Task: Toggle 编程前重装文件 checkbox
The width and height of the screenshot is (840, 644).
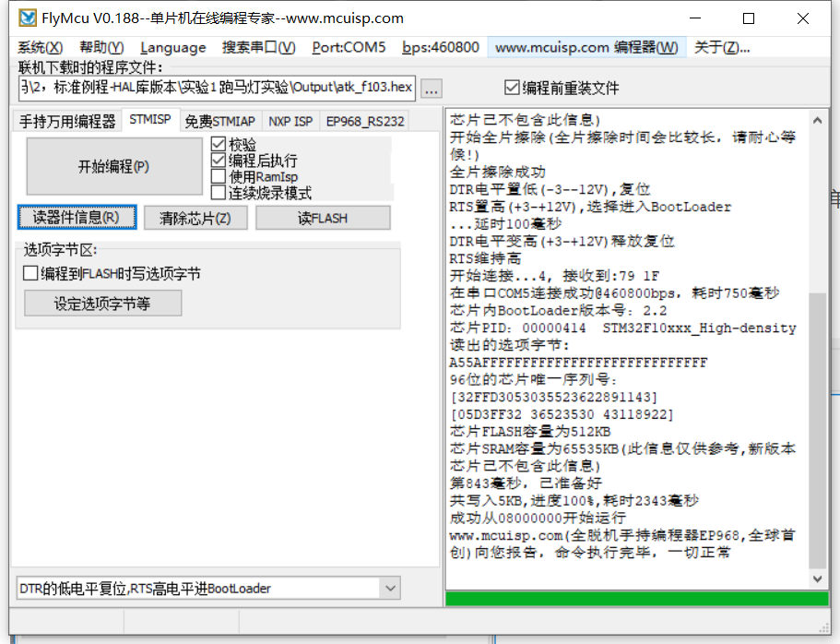Action: (562, 88)
